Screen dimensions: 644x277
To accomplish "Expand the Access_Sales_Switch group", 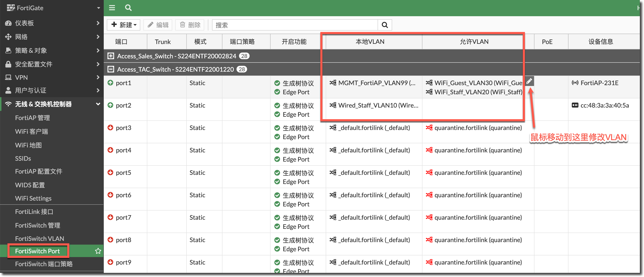I will click(111, 56).
